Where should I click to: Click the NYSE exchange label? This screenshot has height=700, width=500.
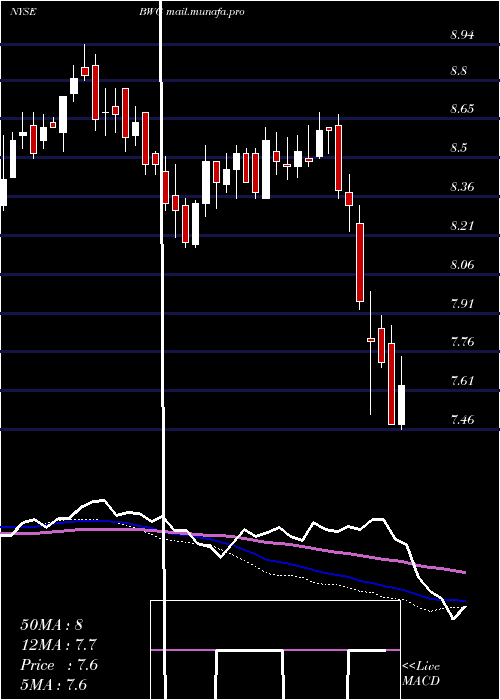pos(23,12)
